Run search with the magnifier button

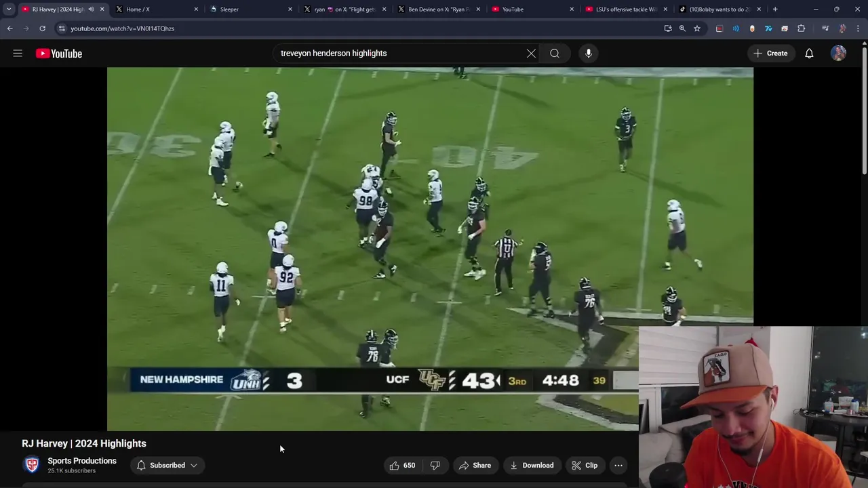[555, 53]
